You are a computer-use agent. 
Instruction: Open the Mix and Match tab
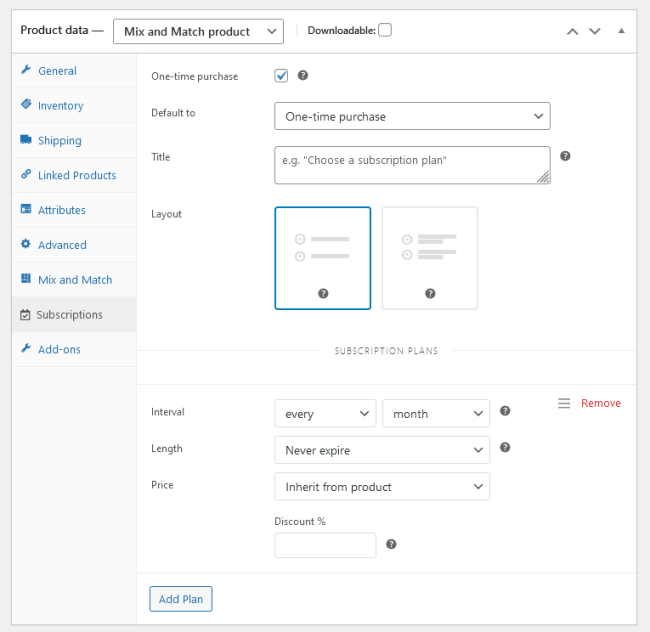(x=74, y=279)
